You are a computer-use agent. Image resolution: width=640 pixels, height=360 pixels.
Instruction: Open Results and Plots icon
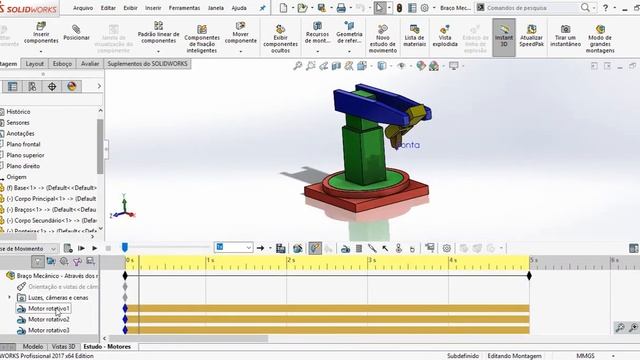[x=429, y=248]
